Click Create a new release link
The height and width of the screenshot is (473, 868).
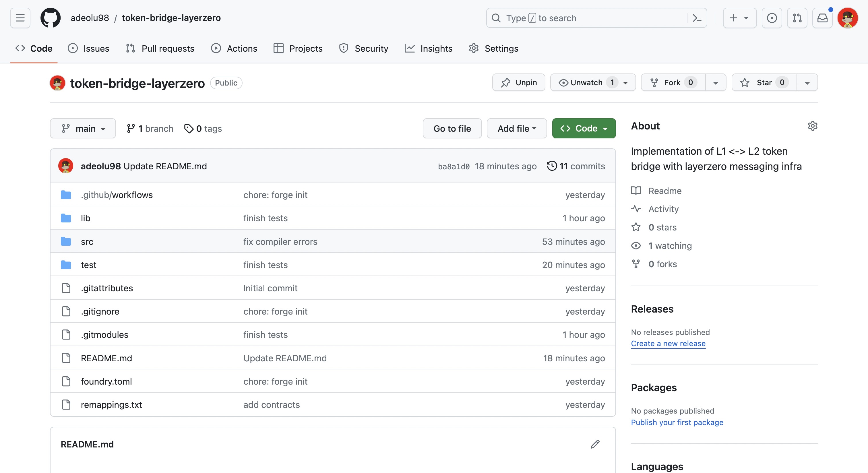[x=668, y=343]
